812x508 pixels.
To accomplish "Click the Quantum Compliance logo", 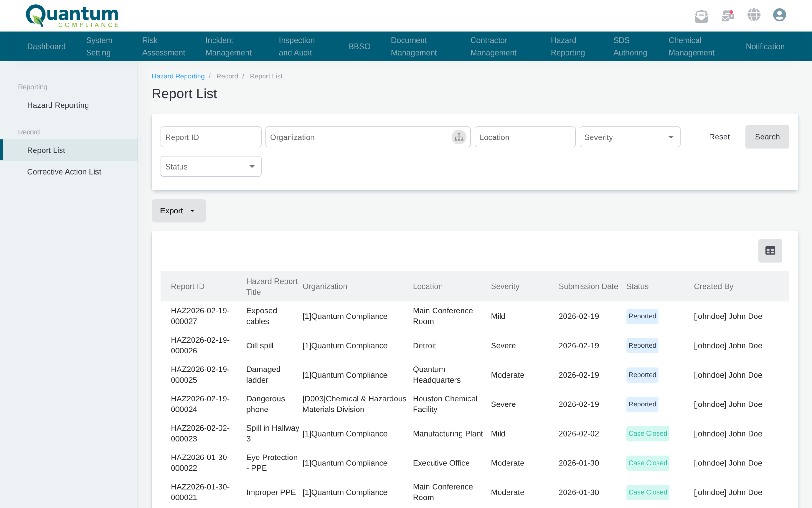I will (72, 16).
